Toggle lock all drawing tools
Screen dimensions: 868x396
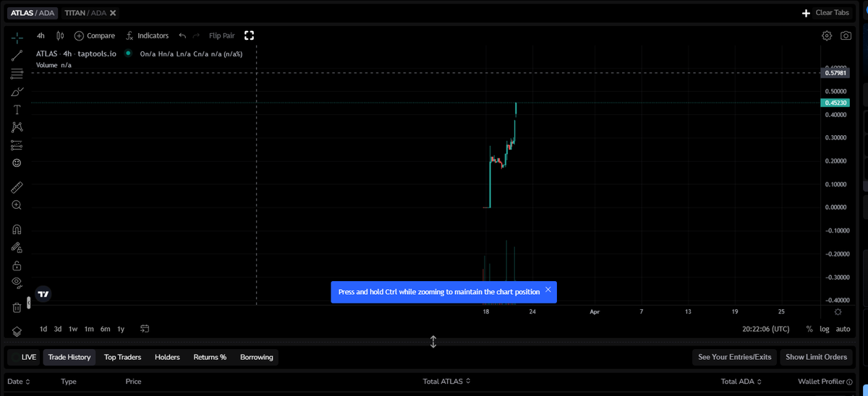coord(17,265)
